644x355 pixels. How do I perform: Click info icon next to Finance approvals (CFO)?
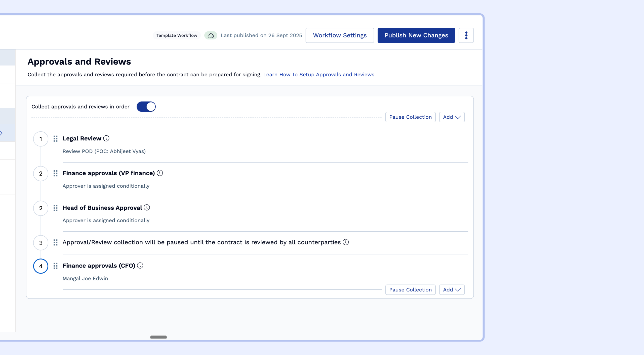pos(140,266)
